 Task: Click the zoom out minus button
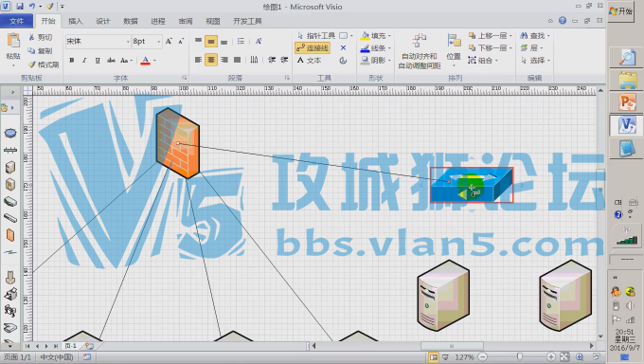coord(483,357)
